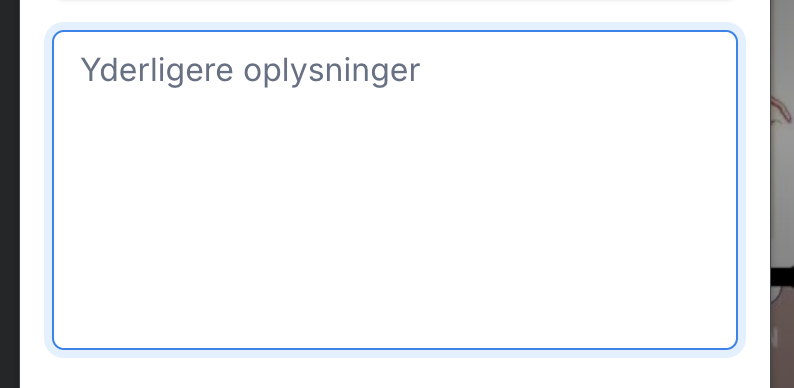Click the bottom-right corner of the textarea
Image resolution: width=794 pixels, height=388 pixels.
pos(731,343)
